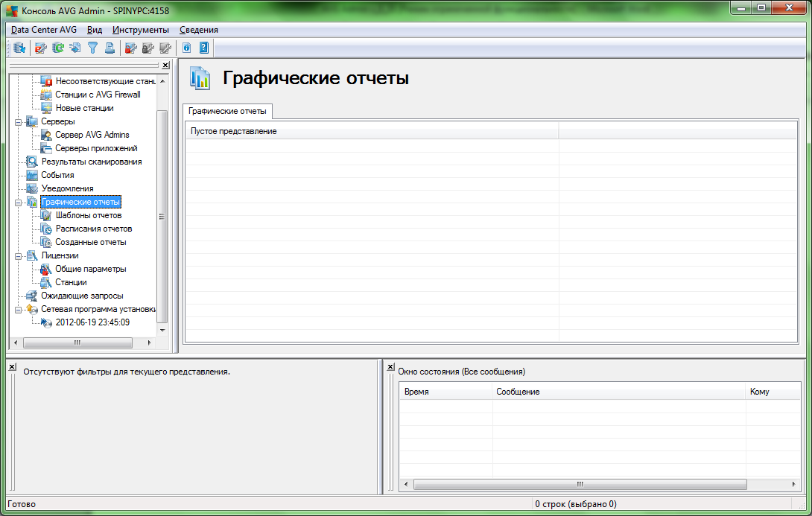The image size is (812, 516).
Task: Click the tree scrollbar down arrow
Action: 162,330
